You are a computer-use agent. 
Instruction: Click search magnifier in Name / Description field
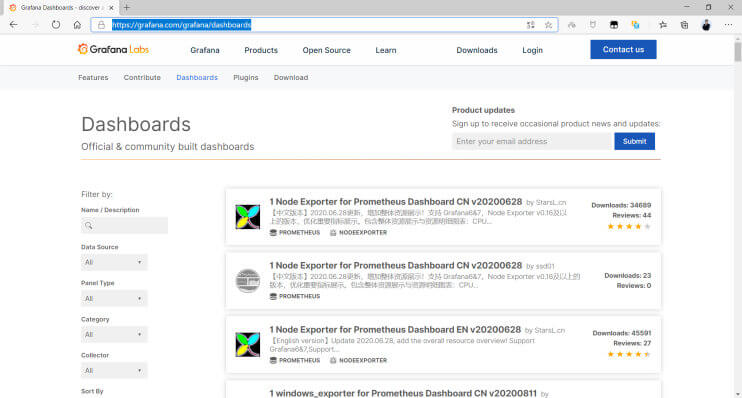(88, 226)
